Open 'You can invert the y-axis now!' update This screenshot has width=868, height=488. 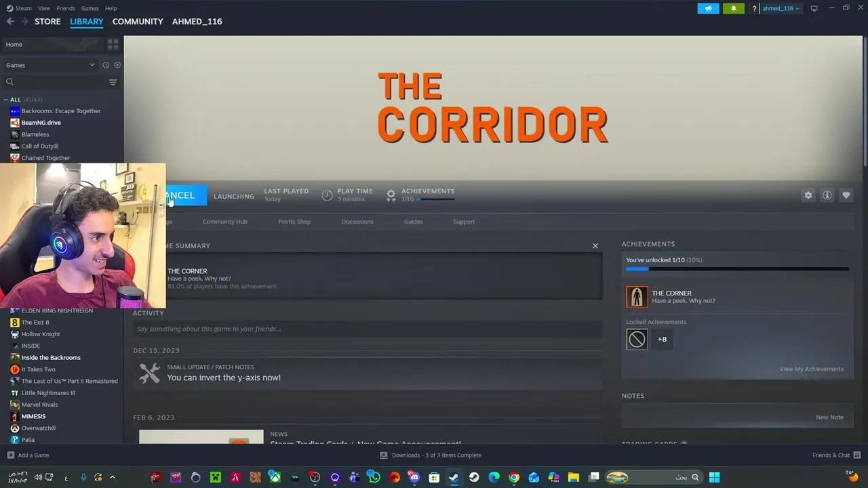[224, 378]
